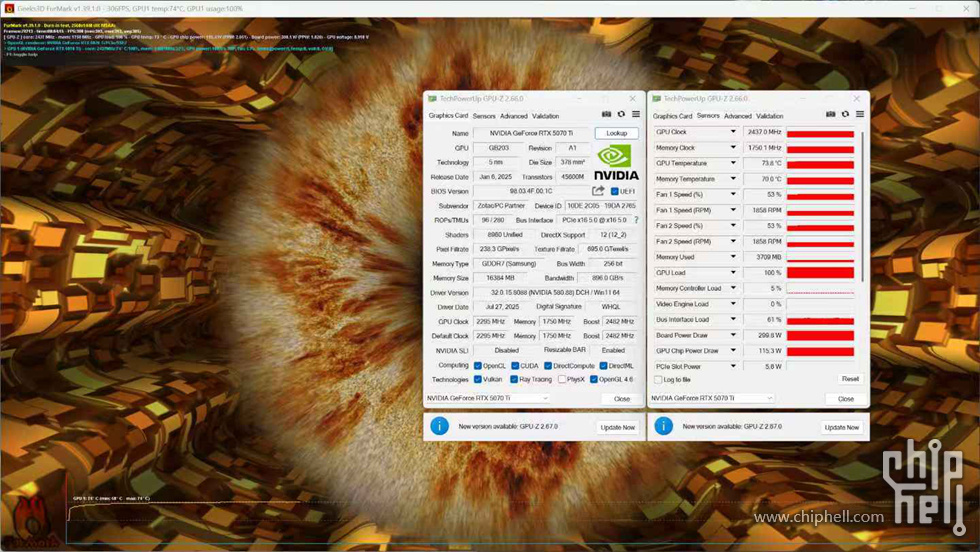980x552 pixels.
Task: Click the question mark beside Bus Interface
Action: coord(636,220)
